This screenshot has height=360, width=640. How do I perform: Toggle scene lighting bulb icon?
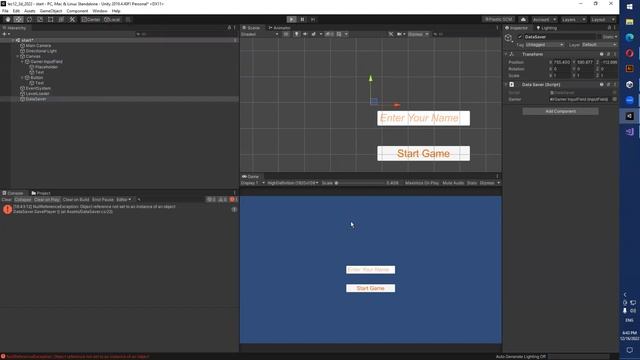(296, 34)
